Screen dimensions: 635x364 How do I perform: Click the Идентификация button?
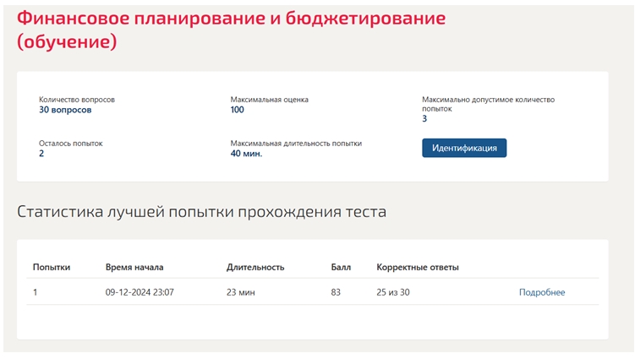click(464, 148)
